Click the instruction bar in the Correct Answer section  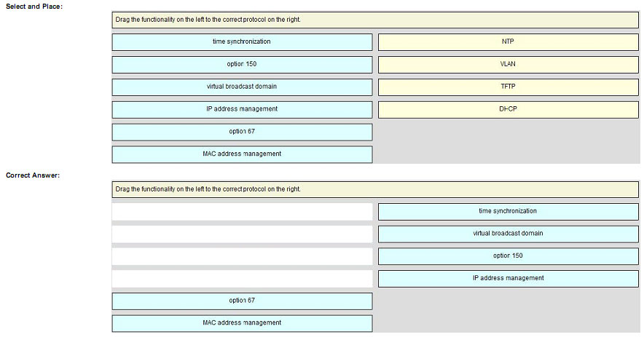coord(374,189)
